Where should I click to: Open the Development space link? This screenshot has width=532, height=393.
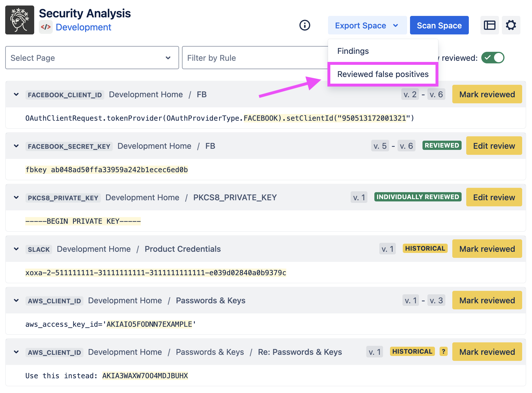tap(83, 27)
